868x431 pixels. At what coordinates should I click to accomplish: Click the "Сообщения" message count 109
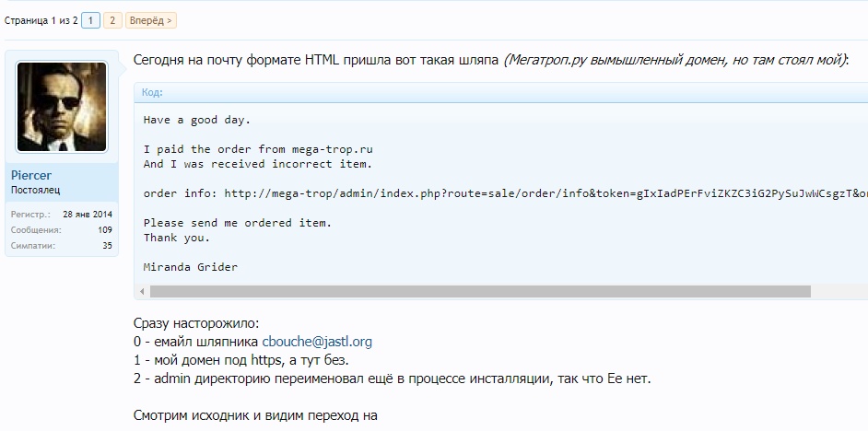105,229
